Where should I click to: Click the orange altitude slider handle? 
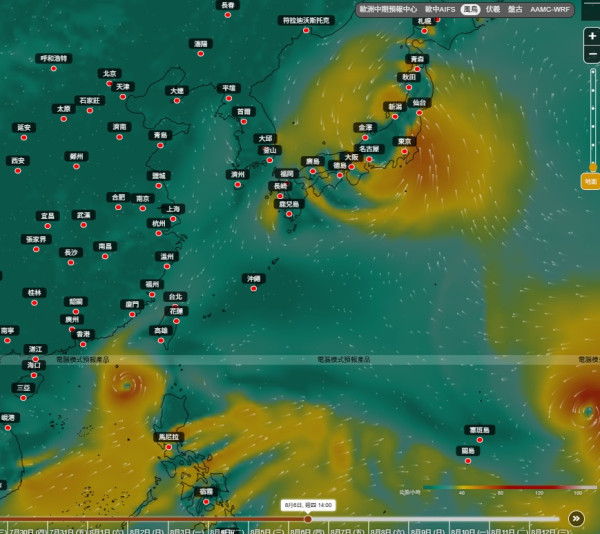coord(593,167)
